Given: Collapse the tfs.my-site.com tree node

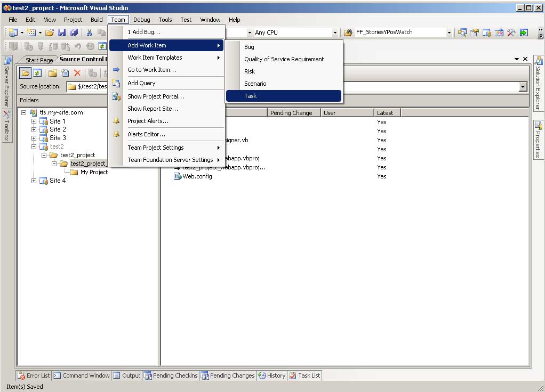Looking at the screenshot, I should coord(23,112).
